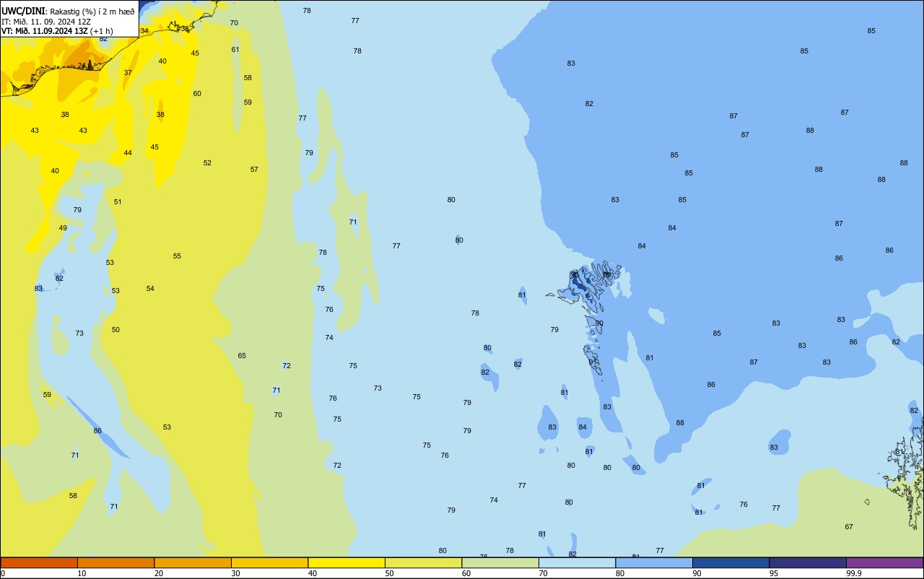This screenshot has height=579, width=924.
Task: Click the map humidity value '90' by the islands
Action: pos(599,323)
